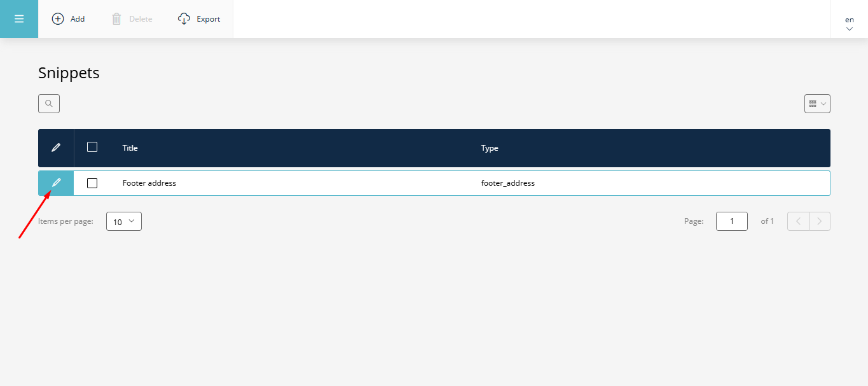Select the page number input field
The image size is (868, 386).
point(731,221)
